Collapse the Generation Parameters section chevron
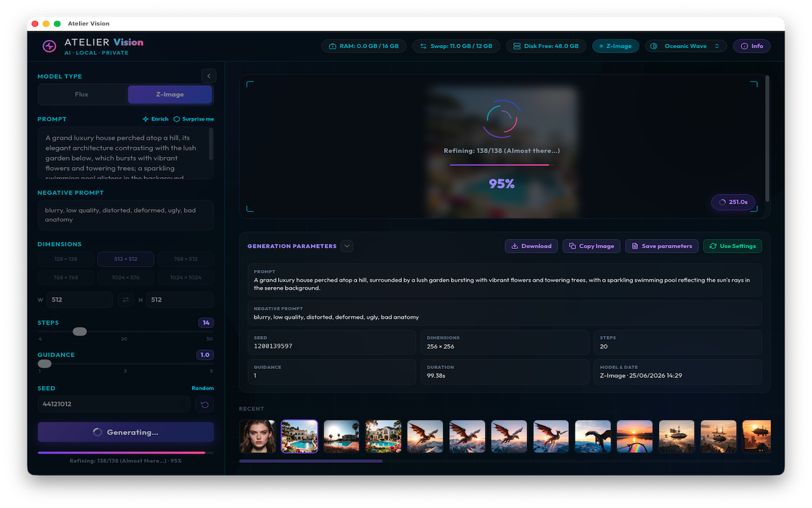The height and width of the screenshot is (508, 812). (x=346, y=246)
